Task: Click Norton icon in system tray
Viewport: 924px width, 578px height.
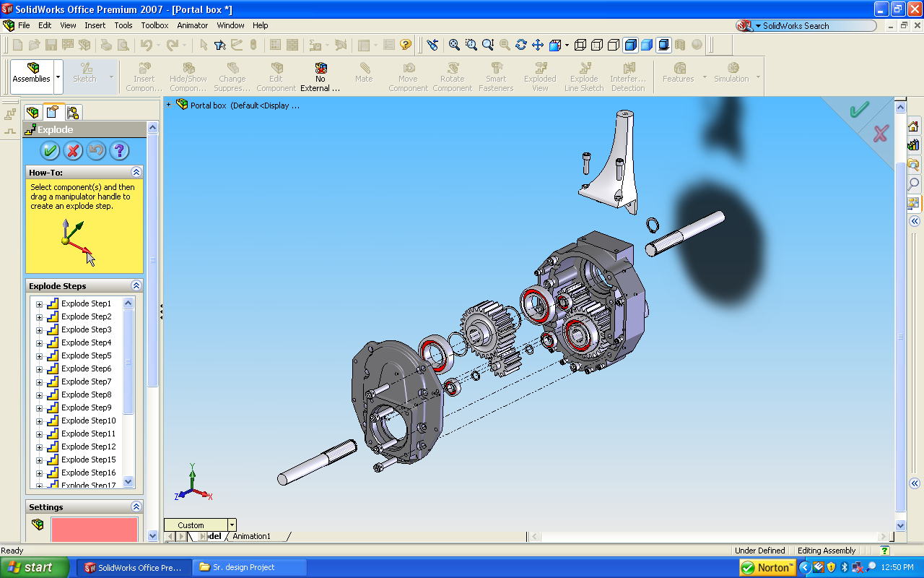Action: click(768, 568)
